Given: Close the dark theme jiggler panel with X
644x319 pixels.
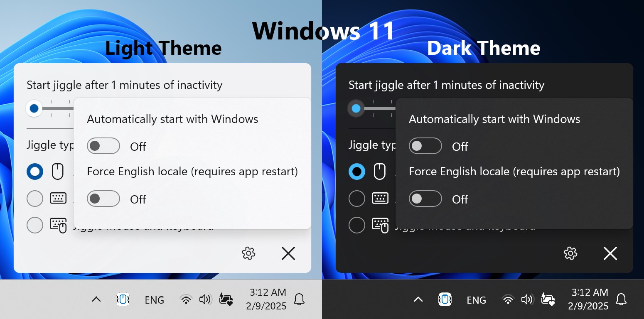Looking at the screenshot, I should (610, 253).
